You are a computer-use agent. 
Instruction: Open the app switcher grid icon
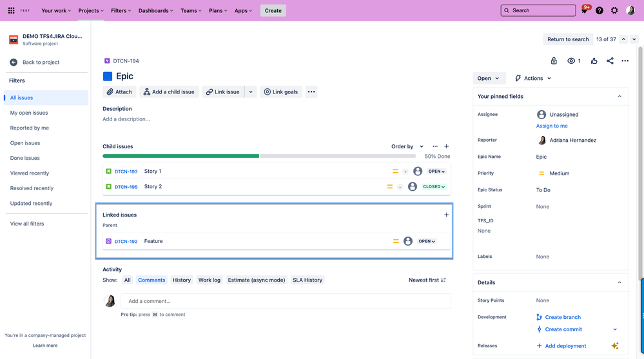coord(11,10)
